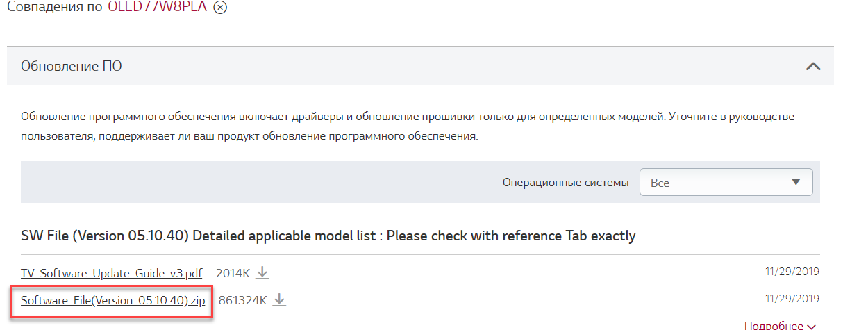The height and width of the screenshot is (330, 868).
Task: Click the date beside the zip file
Action: click(792, 299)
